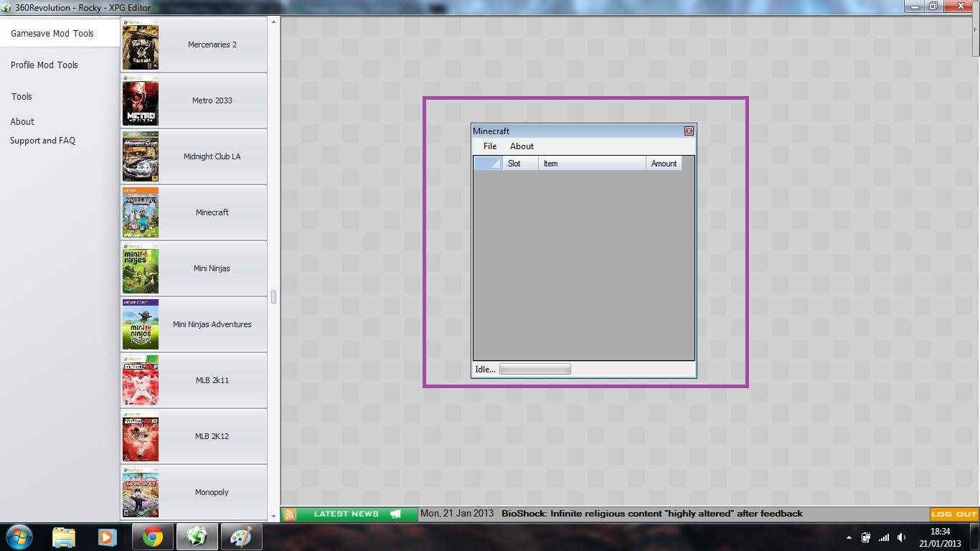Choose the Mini Ninjas cover icon
This screenshot has width=980, height=551.
pos(141,268)
